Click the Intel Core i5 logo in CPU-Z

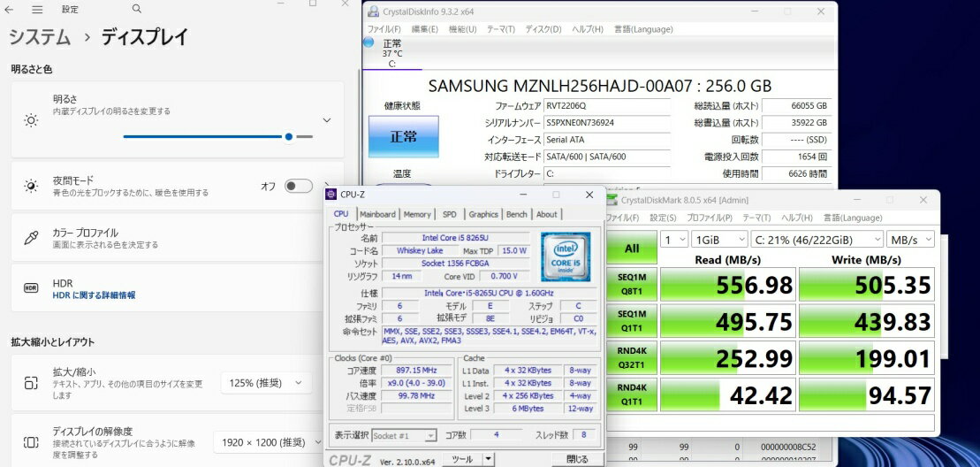566,256
